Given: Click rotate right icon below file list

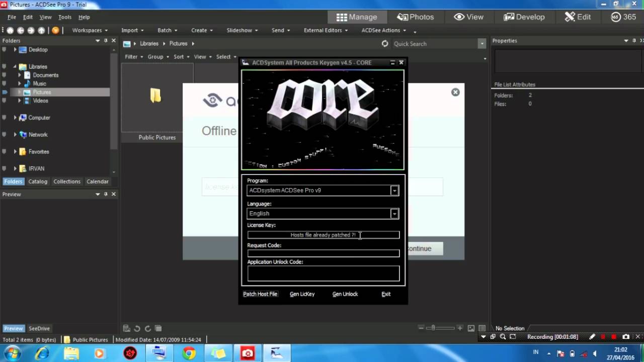Looking at the screenshot, I should point(147,328).
